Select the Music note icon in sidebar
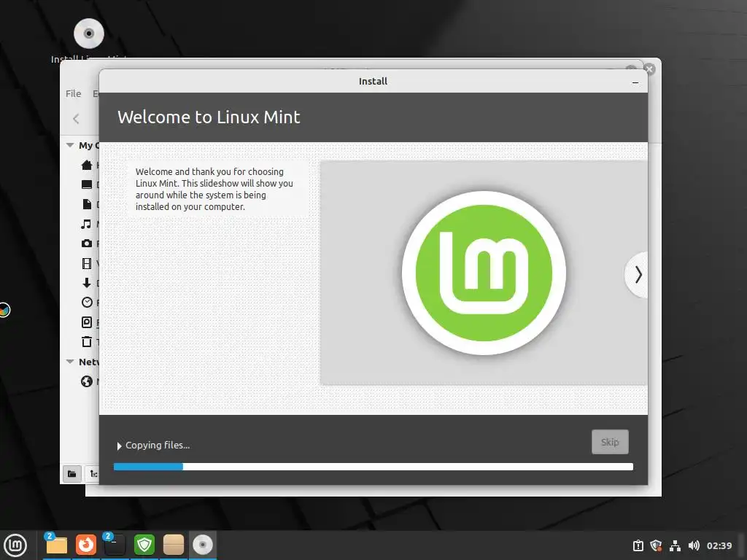 tap(86, 224)
